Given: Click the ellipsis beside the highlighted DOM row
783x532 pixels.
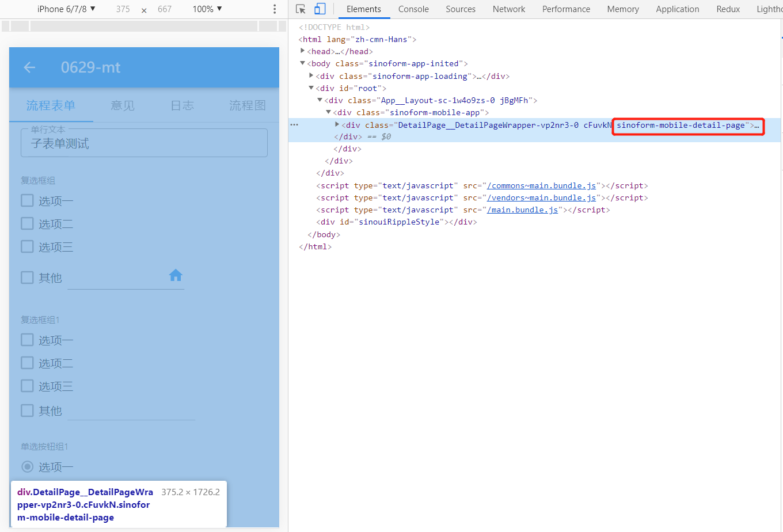Looking at the screenshot, I should [294, 125].
